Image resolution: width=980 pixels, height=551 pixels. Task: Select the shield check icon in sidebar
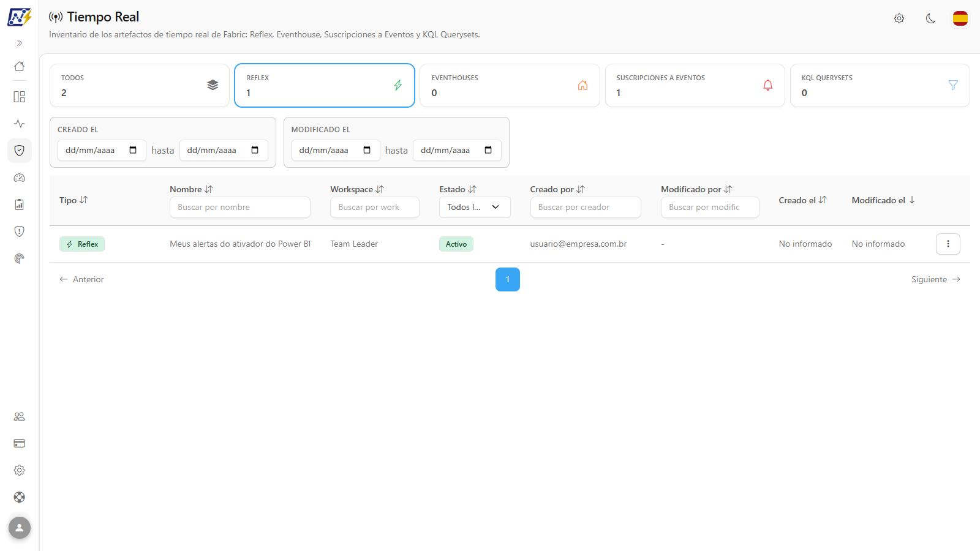pyautogui.click(x=20, y=151)
